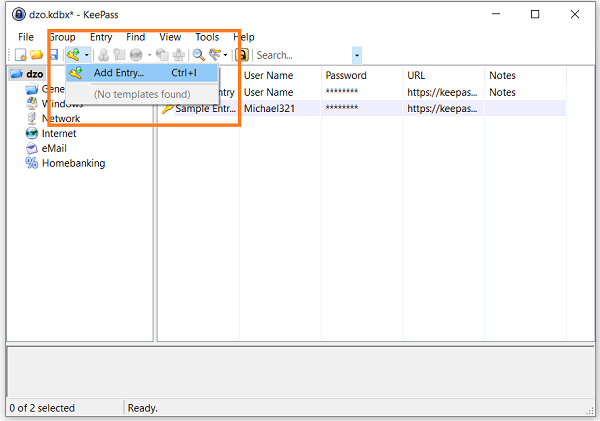Viewport: 600px width, 421px height.
Task: Click the Open database folder icon
Action: [37, 55]
